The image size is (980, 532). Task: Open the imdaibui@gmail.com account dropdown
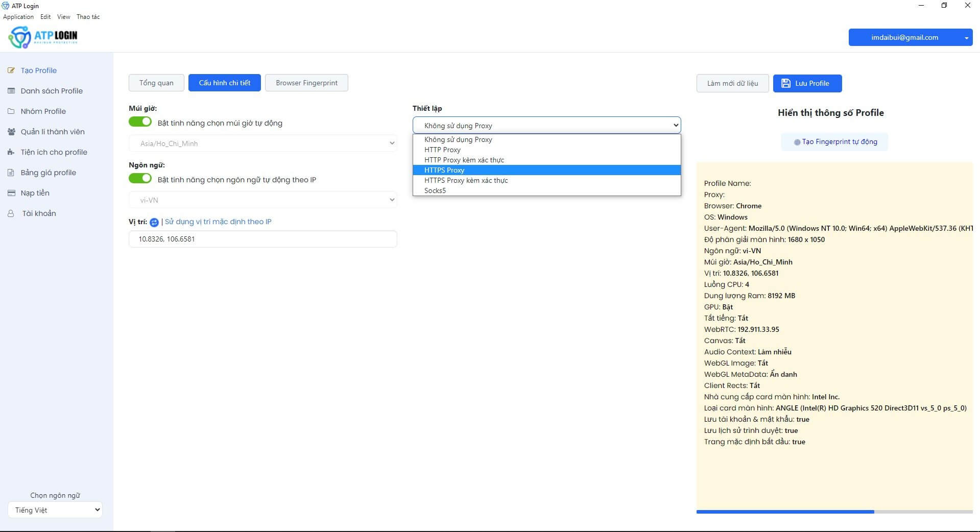[x=911, y=37]
